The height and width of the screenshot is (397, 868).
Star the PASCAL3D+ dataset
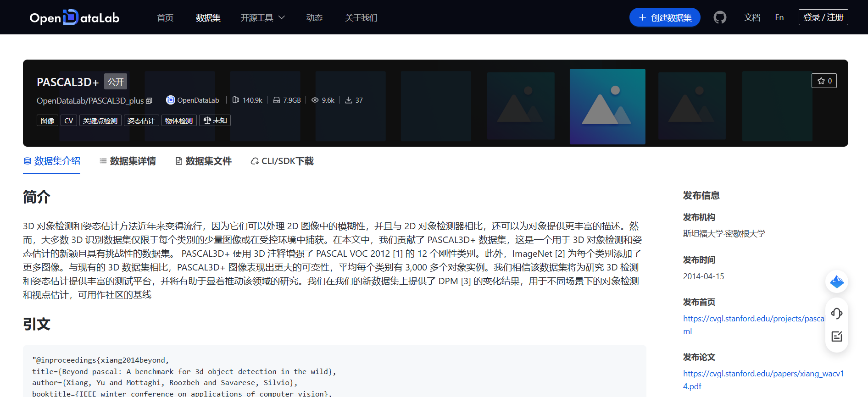pyautogui.click(x=824, y=81)
